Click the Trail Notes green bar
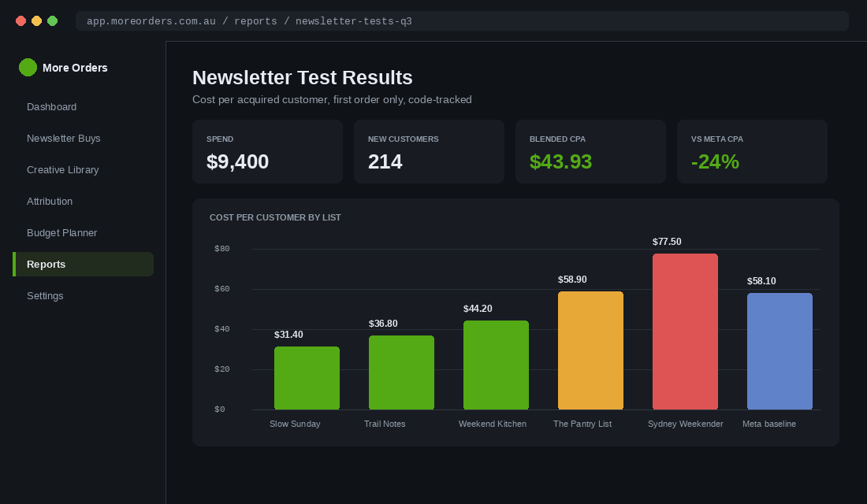The width and height of the screenshot is (867, 504). coord(401,372)
